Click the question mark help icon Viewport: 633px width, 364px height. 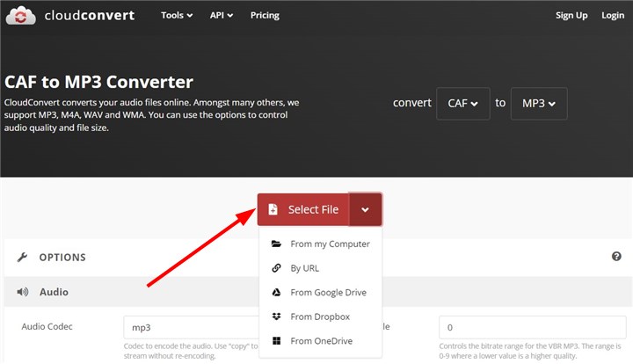point(616,256)
